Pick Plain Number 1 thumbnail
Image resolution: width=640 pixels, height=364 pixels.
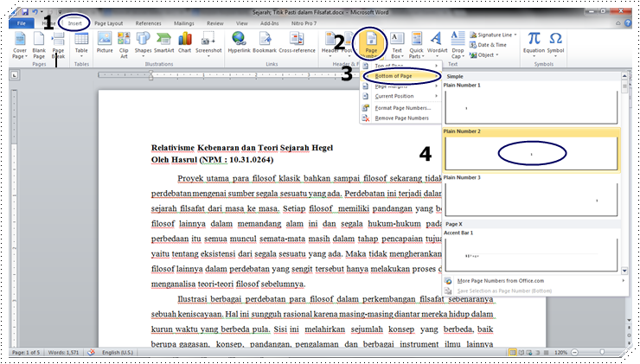pyautogui.click(x=531, y=107)
